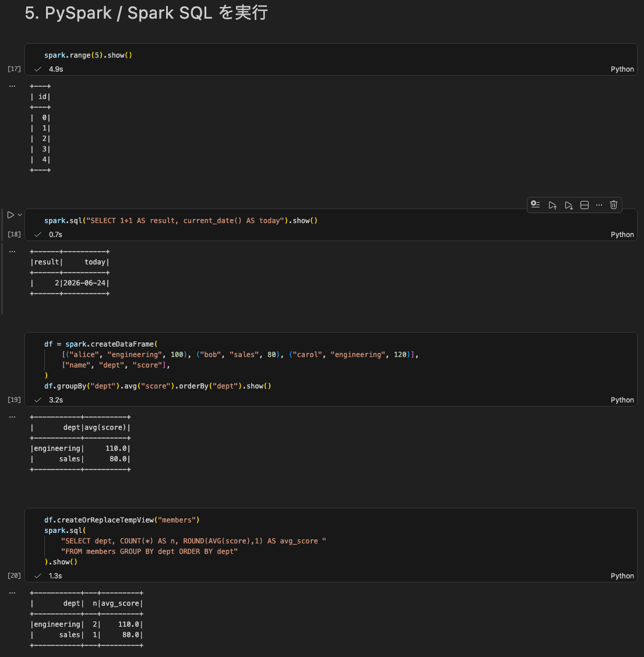Open output actions for cell 19 output

point(12,417)
